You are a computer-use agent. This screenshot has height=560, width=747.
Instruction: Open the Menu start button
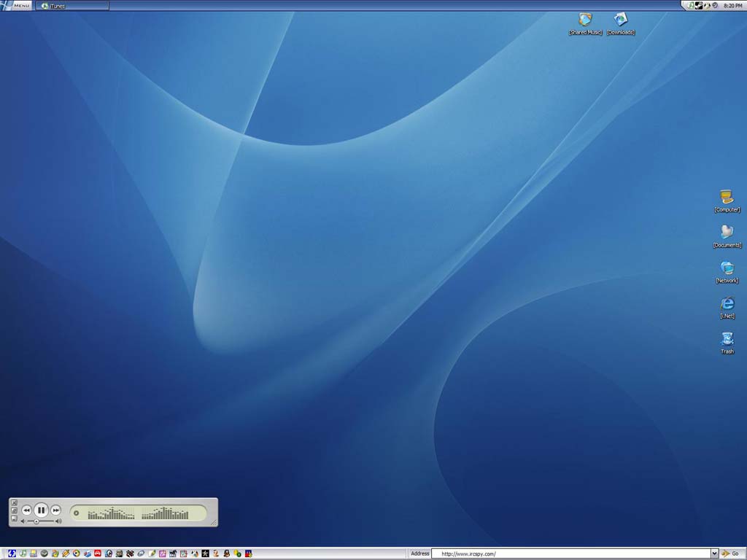click(x=18, y=5)
